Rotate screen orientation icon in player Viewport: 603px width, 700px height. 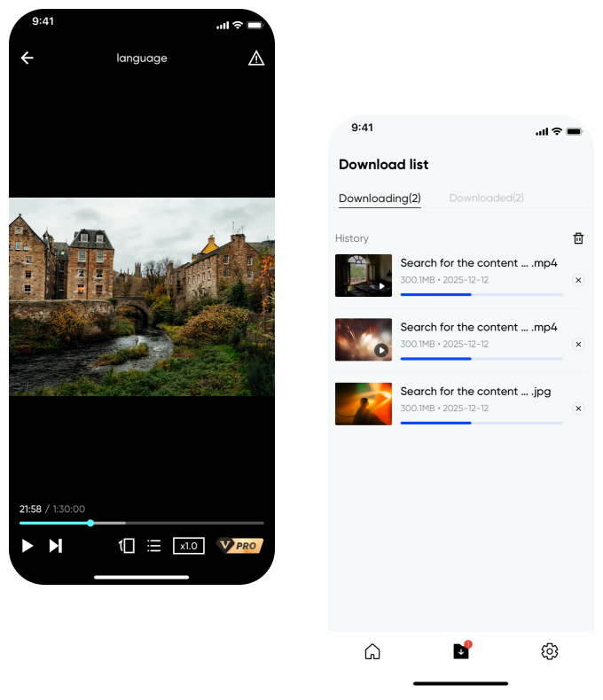coord(127,546)
